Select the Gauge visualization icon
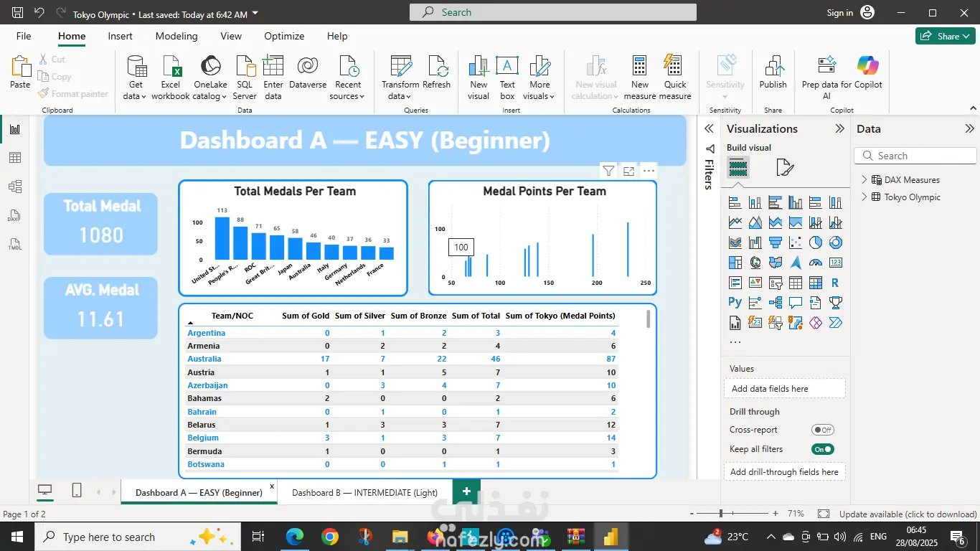 815,263
